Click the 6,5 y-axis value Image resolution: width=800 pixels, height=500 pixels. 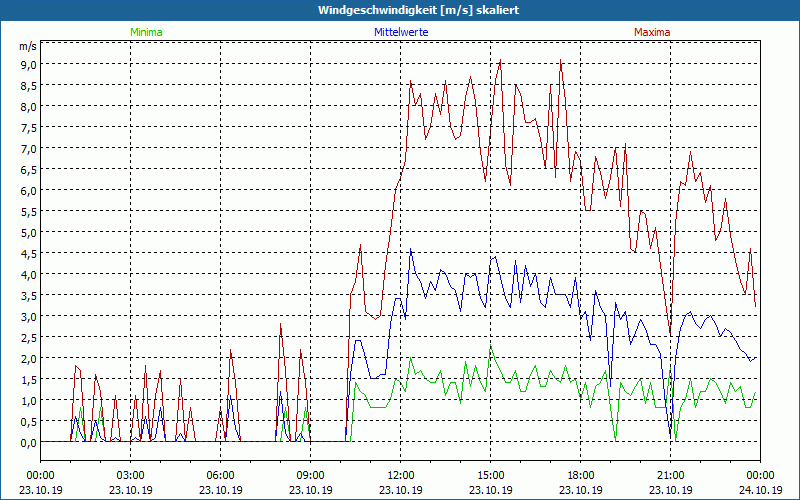28,169
